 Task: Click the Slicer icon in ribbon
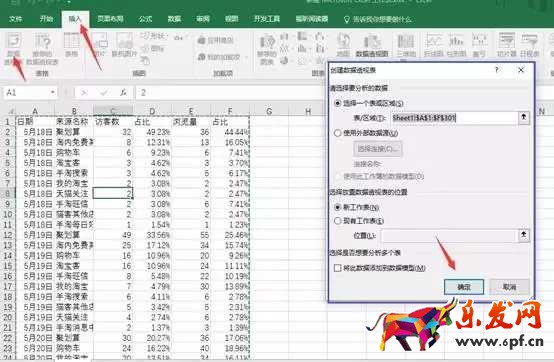pyautogui.click(x=507, y=44)
